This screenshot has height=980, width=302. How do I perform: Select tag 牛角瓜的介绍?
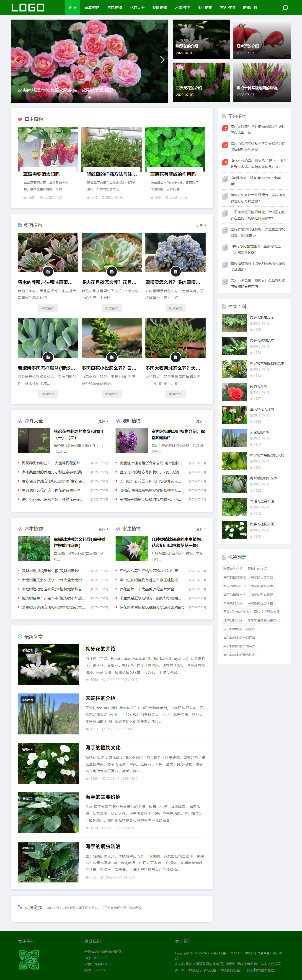(x=233, y=603)
